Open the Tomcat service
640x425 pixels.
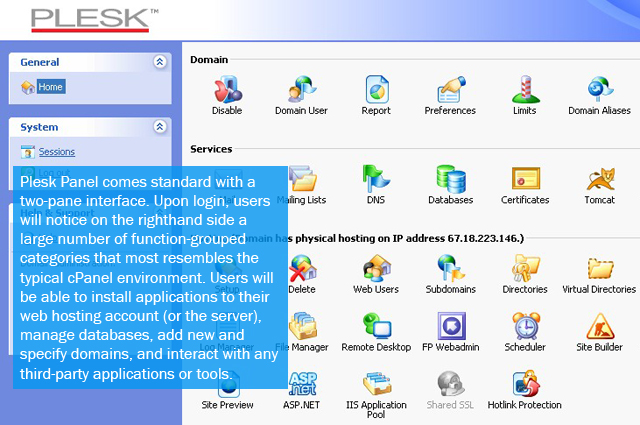(599, 180)
